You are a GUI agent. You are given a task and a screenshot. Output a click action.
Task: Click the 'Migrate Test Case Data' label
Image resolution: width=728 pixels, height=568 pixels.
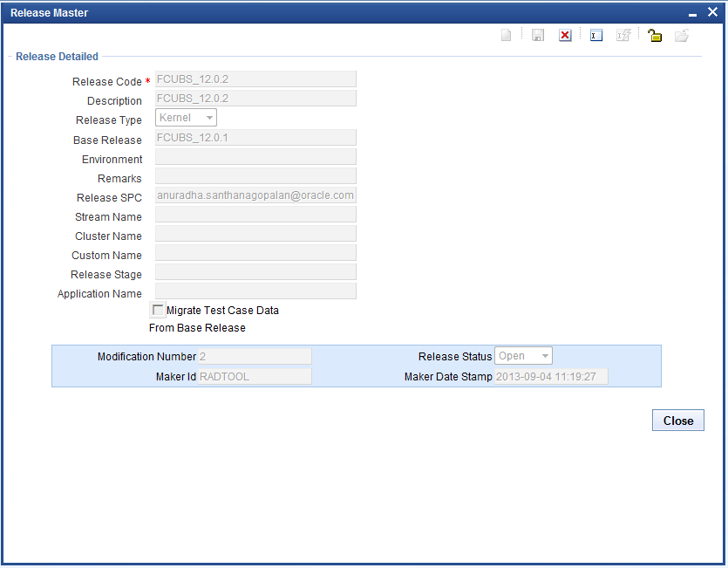click(x=222, y=310)
